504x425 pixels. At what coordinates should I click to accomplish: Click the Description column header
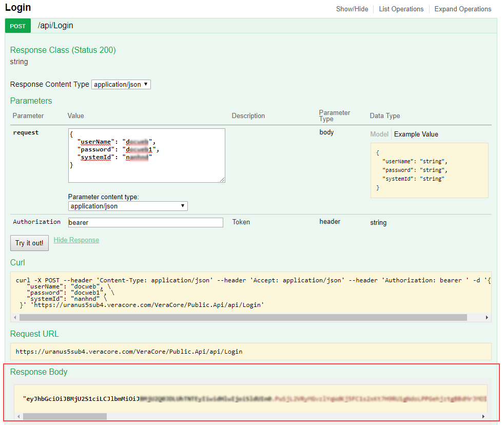(248, 115)
